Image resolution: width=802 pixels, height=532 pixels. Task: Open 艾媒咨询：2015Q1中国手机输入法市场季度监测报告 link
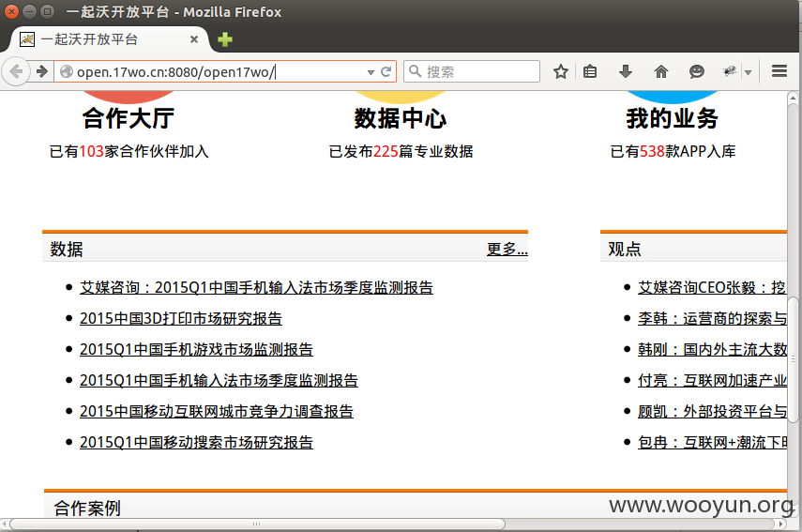click(x=256, y=287)
